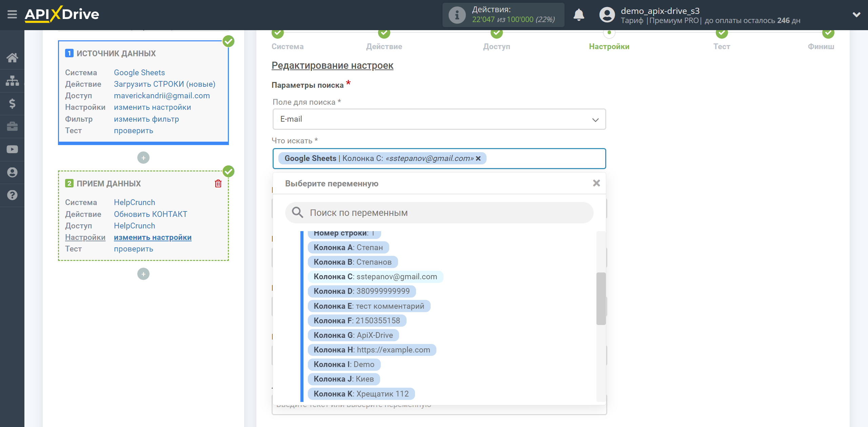The image size is (868, 427).
Task: Click the variable list scrollbar thumb
Action: (x=601, y=299)
